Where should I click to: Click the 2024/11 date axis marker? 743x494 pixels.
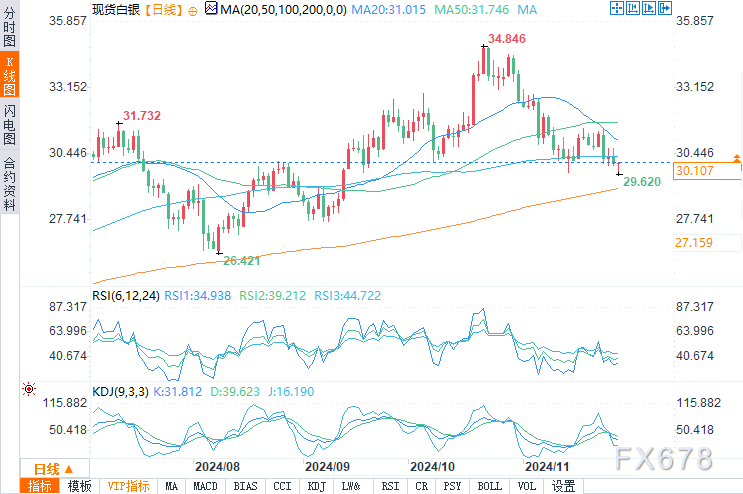pos(547,467)
